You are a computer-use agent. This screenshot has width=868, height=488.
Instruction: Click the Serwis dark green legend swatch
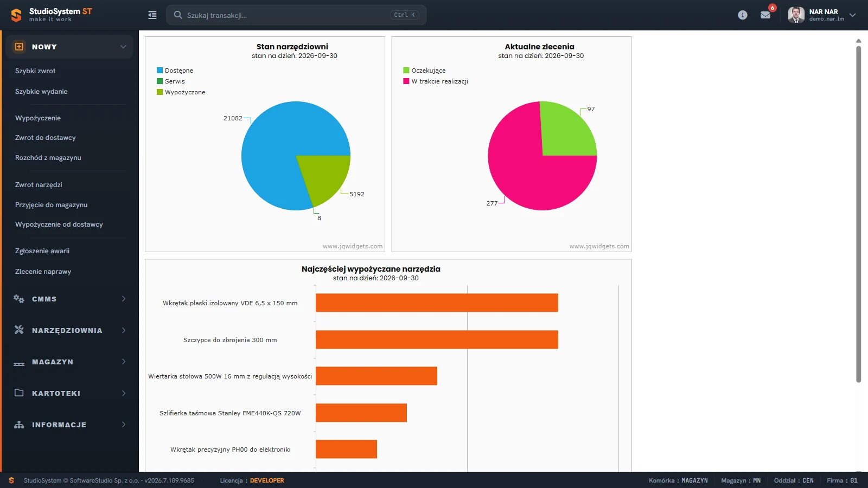click(160, 81)
